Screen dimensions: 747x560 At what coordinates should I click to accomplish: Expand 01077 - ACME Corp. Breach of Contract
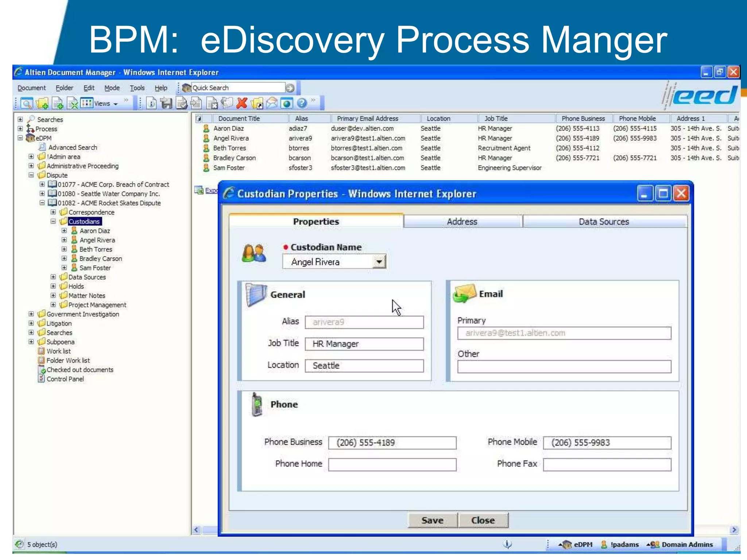[x=42, y=184]
